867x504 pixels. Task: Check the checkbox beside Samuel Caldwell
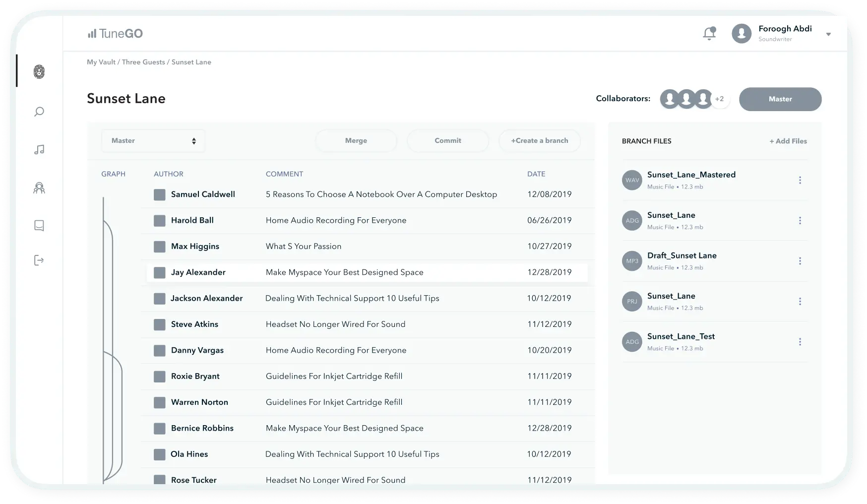(x=159, y=194)
